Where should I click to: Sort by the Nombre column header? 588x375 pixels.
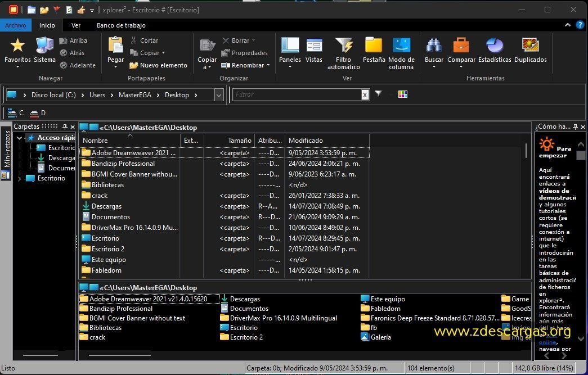(x=130, y=141)
